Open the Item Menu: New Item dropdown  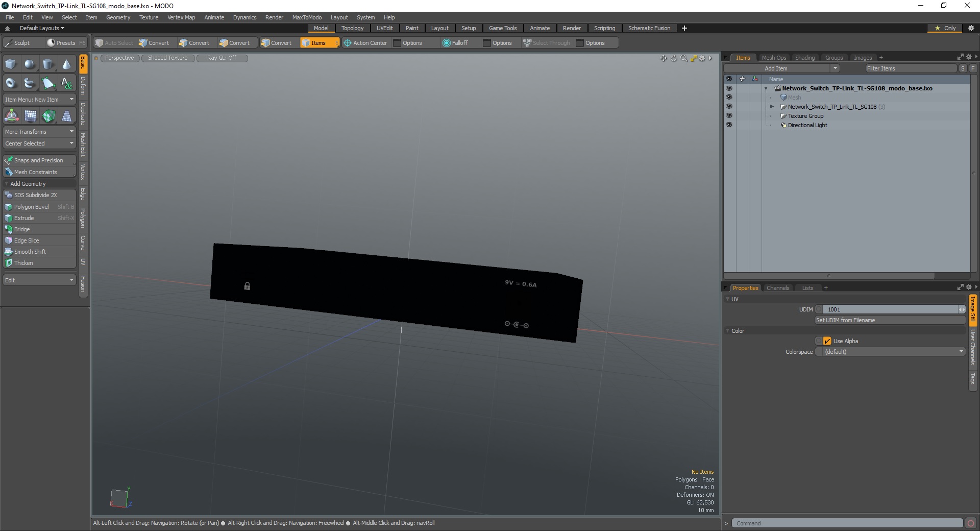(39, 100)
